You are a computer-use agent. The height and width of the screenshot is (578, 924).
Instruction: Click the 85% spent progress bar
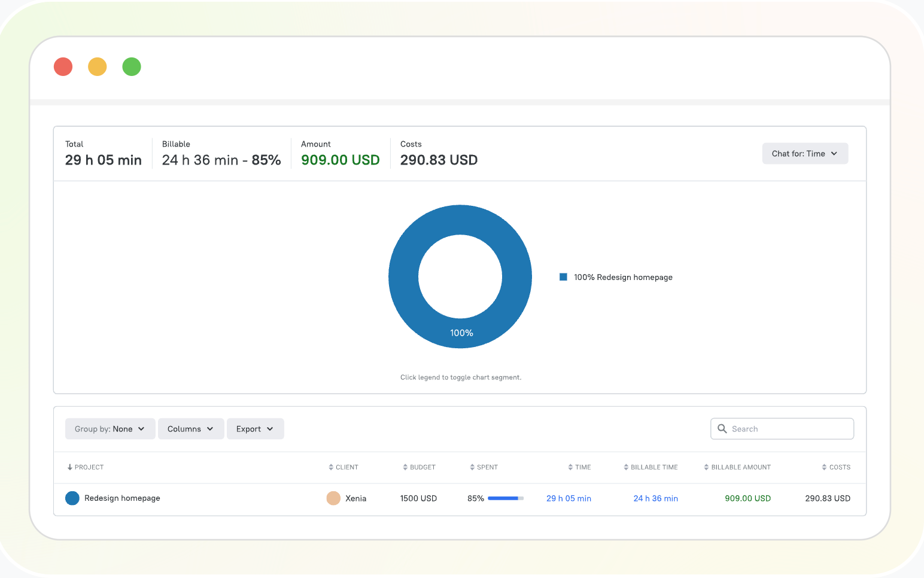(506, 498)
